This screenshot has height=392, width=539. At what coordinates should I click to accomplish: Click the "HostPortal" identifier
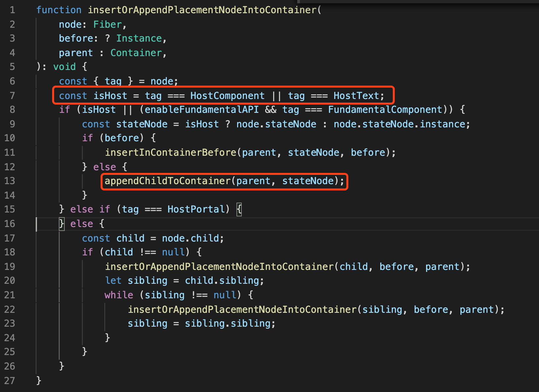coord(196,209)
